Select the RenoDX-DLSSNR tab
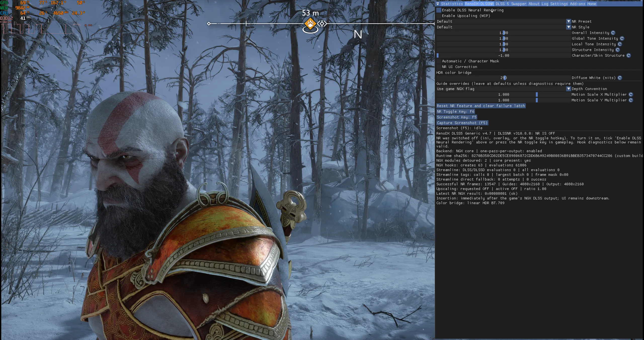 479,4
